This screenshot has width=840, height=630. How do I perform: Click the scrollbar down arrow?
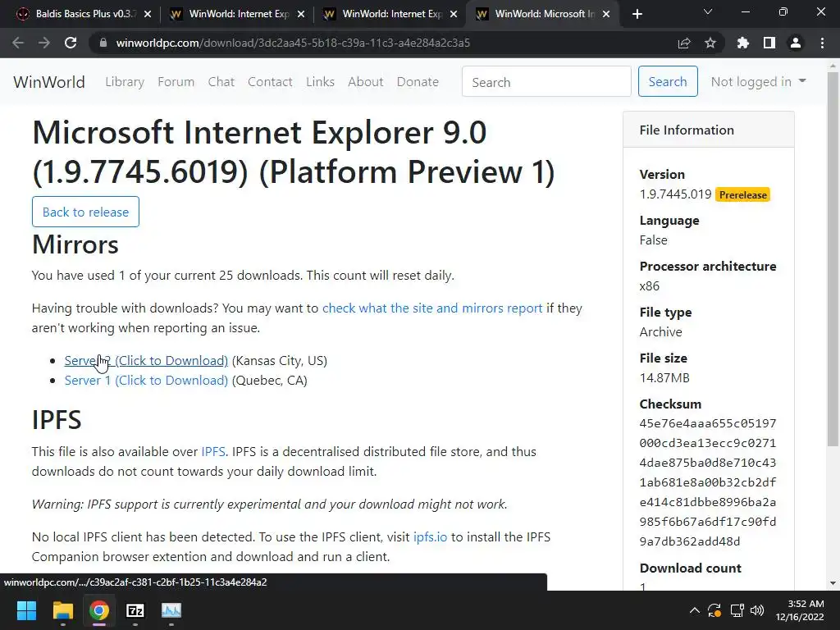(x=833, y=583)
